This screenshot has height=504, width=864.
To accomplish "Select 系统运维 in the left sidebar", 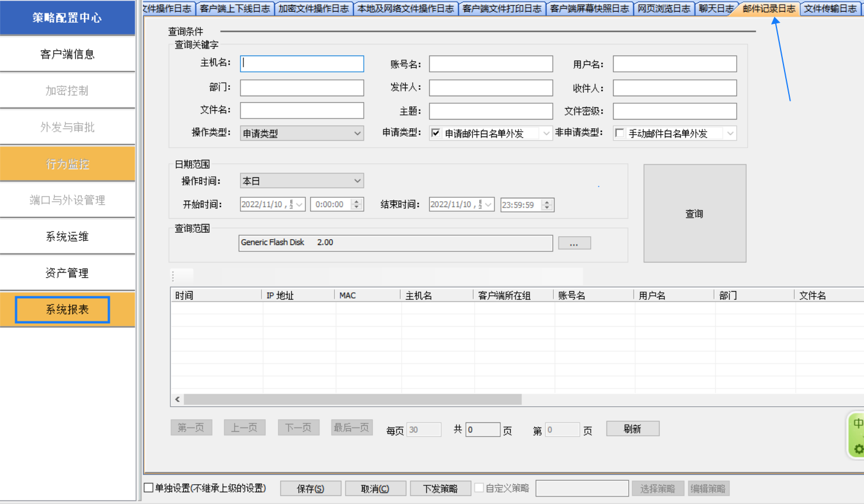I will [x=67, y=237].
